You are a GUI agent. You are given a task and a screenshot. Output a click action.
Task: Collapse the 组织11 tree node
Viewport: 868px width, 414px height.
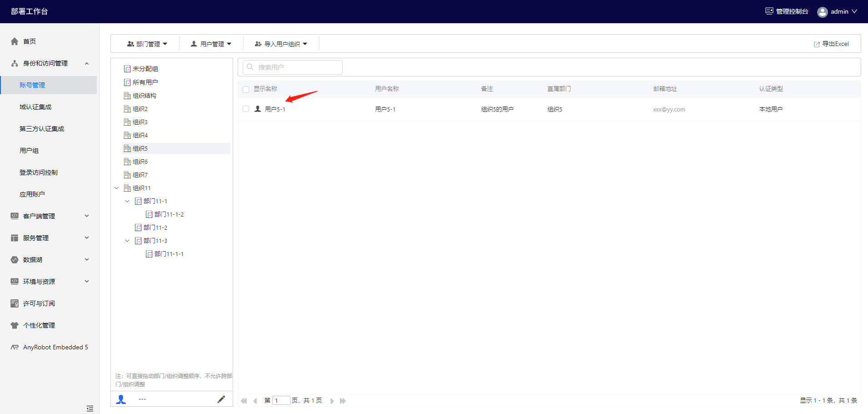click(x=116, y=188)
